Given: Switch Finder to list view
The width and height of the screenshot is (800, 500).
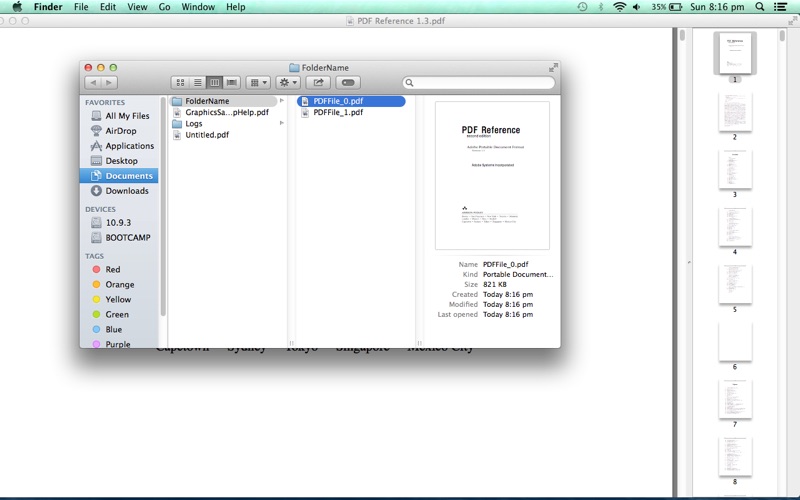Looking at the screenshot, I should point(197,83).
